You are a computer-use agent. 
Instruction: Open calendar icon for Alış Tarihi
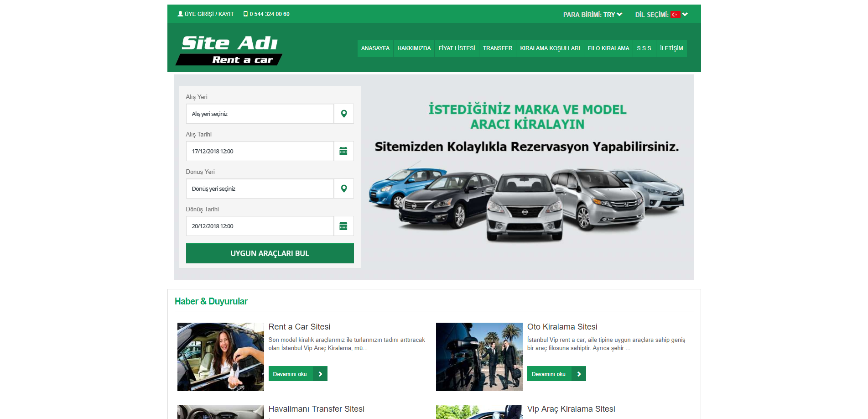pyautogui.click(x=344, y=151)
